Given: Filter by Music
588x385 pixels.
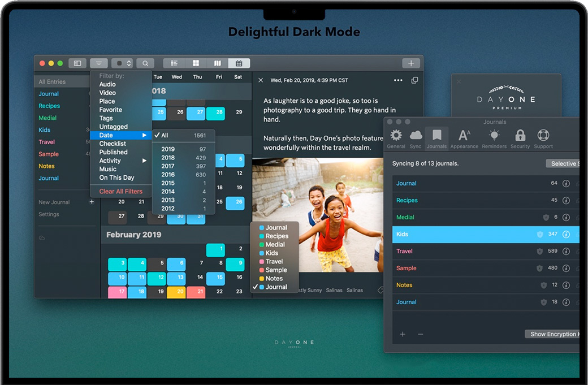Looking at the screenshot, I should pos(107,169).
